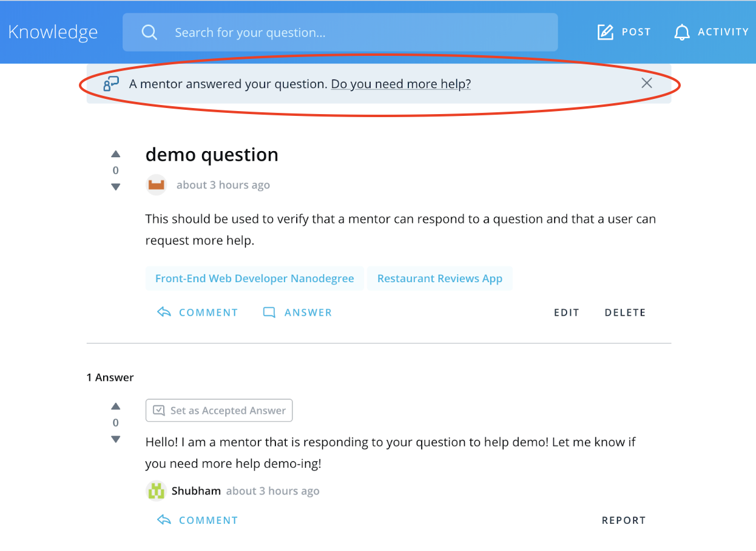Click Shubham's avatar image
The image size is (756, 551).
pos(157,491)
